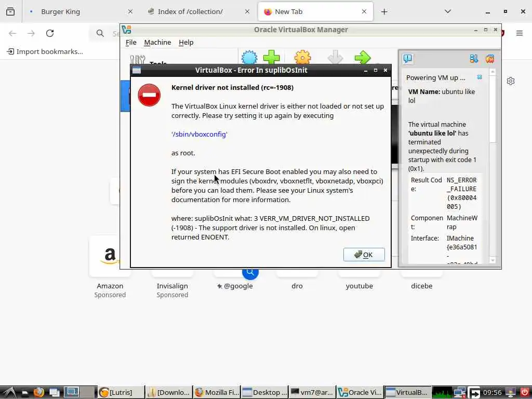Click OK in the kernel driver error dialog
Image resolution: width=532 pixels, height=399 pixels.
pyautogui.click(x=364, y=255)
